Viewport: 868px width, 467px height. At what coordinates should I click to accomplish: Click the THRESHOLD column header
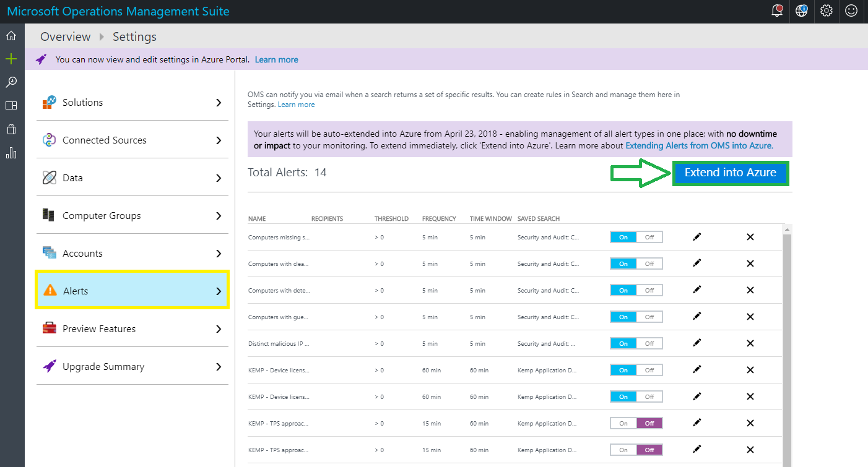point(391,219)
